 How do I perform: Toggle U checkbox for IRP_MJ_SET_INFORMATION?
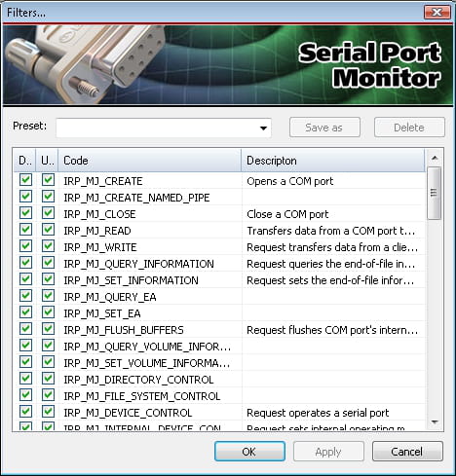pyautogui.click(x=48, y=278)
